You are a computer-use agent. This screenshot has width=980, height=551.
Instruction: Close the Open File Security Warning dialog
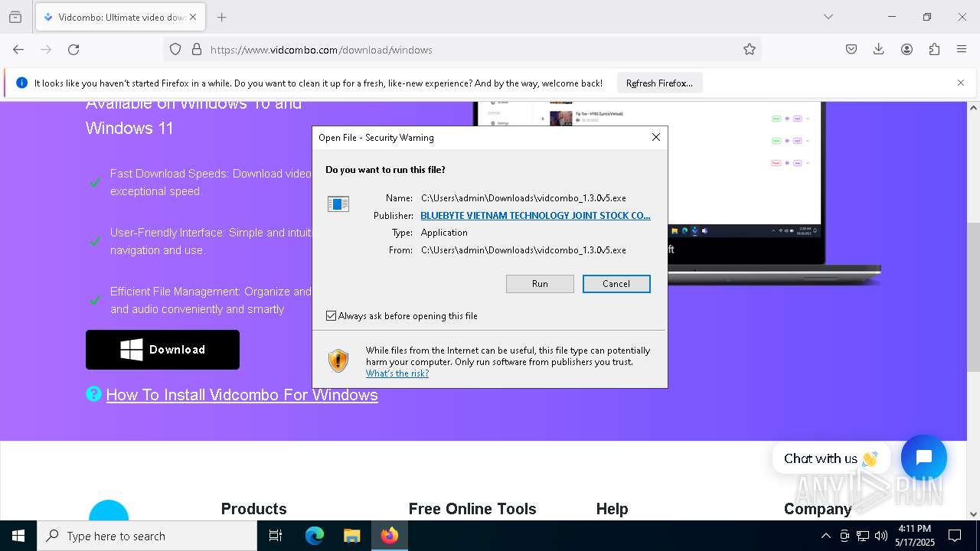[655, 137]
